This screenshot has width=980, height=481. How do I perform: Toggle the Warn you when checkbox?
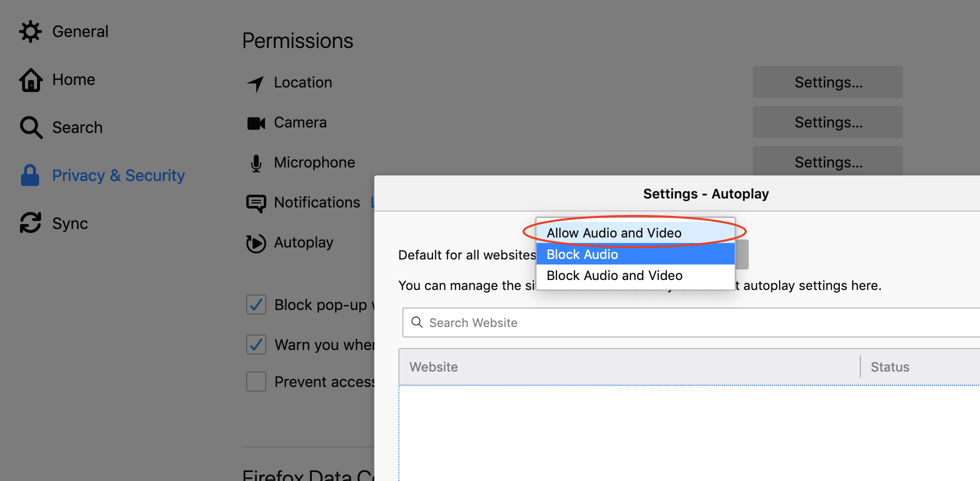pos(256,344)
